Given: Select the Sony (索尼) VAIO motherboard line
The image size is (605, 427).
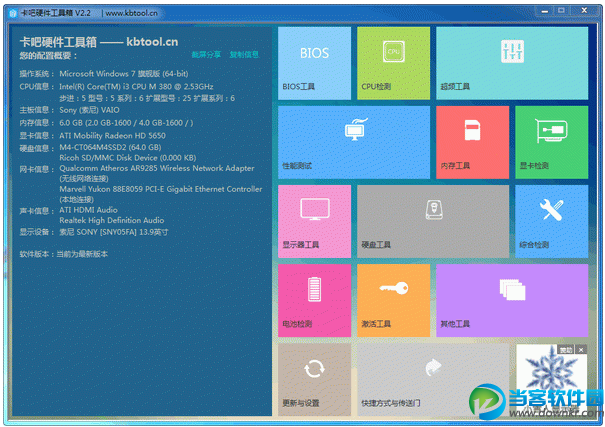Looking at the screenshot, I should (x=89, y=110).
